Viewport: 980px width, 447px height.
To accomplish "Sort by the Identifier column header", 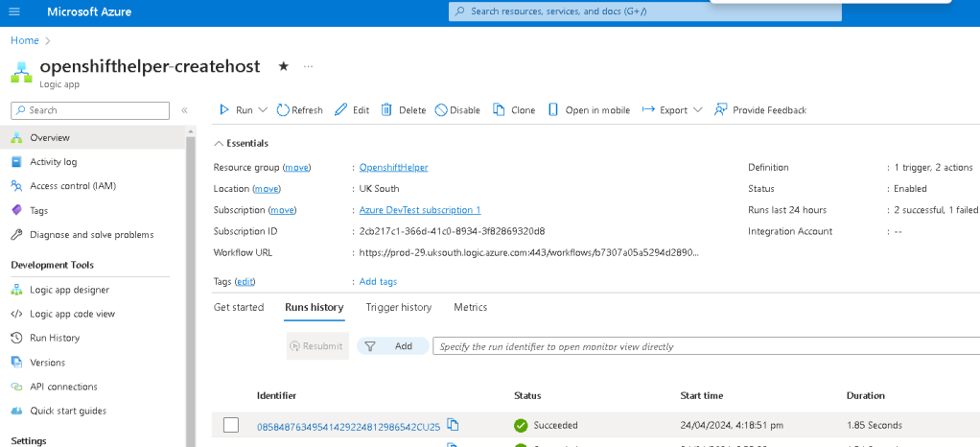I will tap(276, 396).
